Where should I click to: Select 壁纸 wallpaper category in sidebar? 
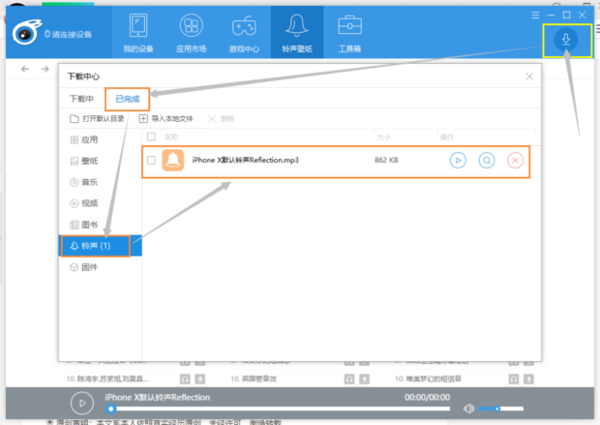click(84, 161)
